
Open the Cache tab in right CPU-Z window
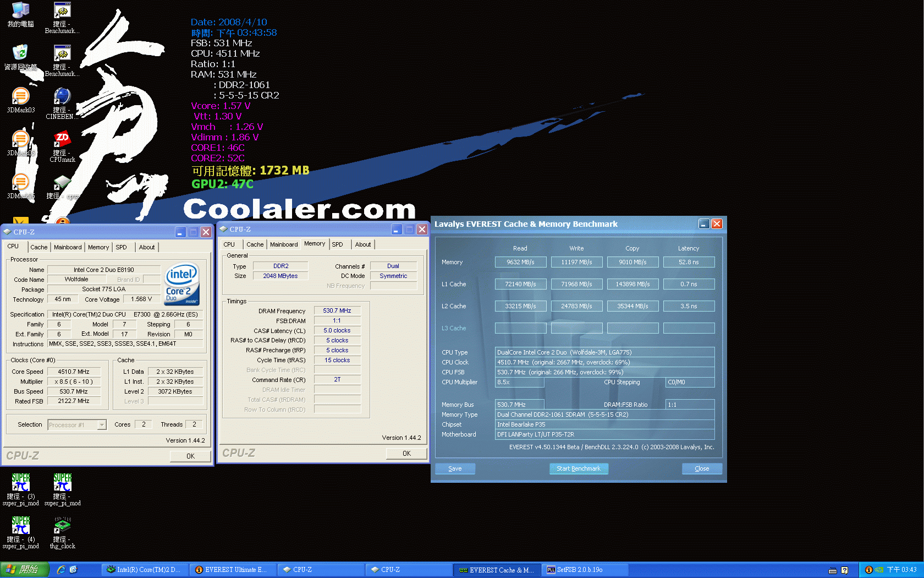click(255, 244)
